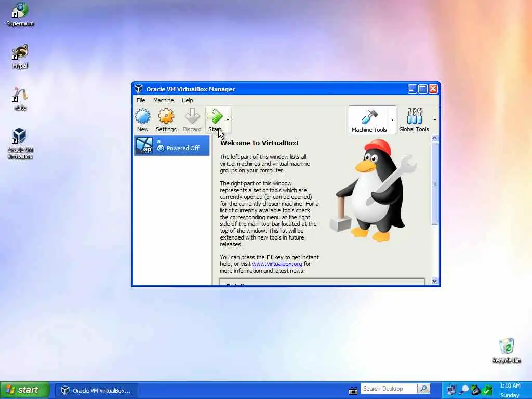Click the Tux penguin mascot image
This screenshot has width=532, height=399.
pos(373,191)
